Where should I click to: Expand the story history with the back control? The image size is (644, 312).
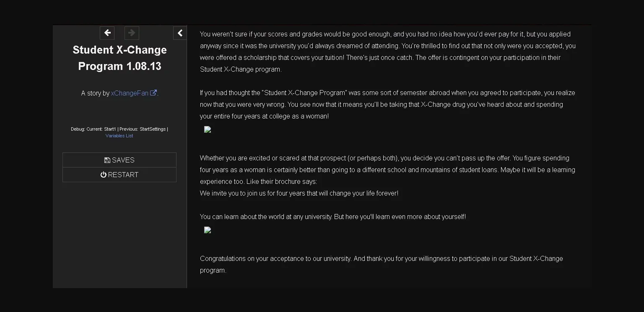pyautogui.click(x=107, y=33)
